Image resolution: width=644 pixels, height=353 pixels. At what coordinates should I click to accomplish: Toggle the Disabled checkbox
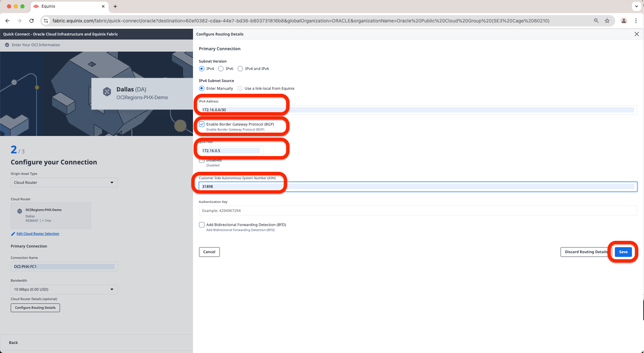coord(202,160)
